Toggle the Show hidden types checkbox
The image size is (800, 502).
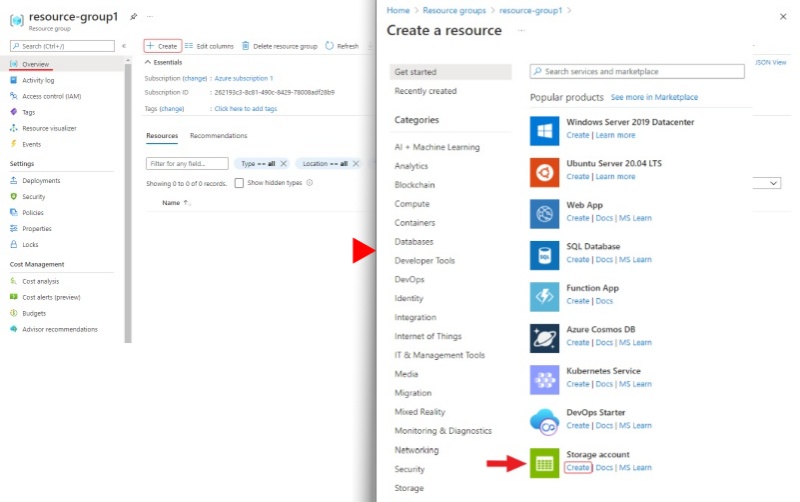[x=239, y=183]
